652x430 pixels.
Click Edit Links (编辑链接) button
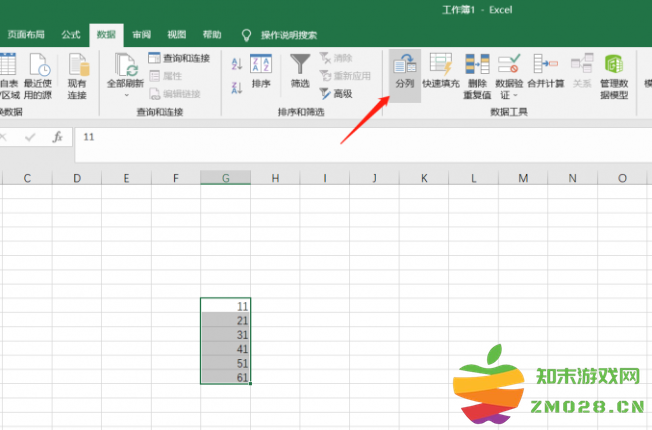tap(175, 94)
